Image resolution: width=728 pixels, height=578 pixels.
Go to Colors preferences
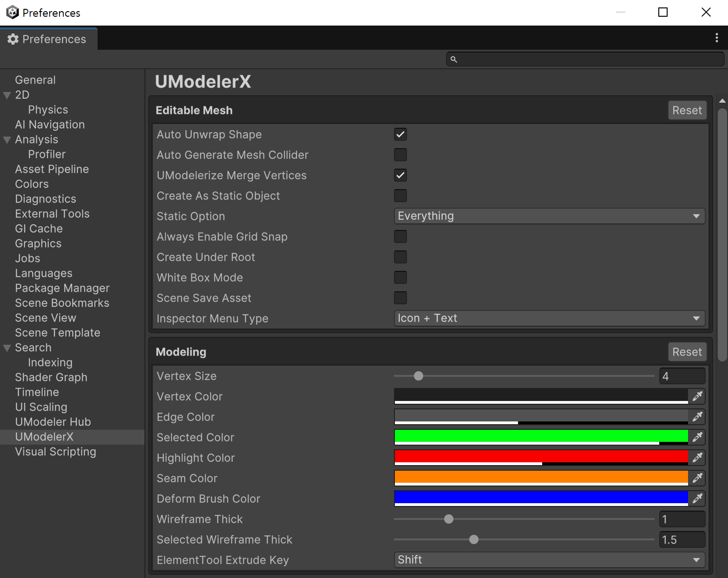[x=32, y=184]
